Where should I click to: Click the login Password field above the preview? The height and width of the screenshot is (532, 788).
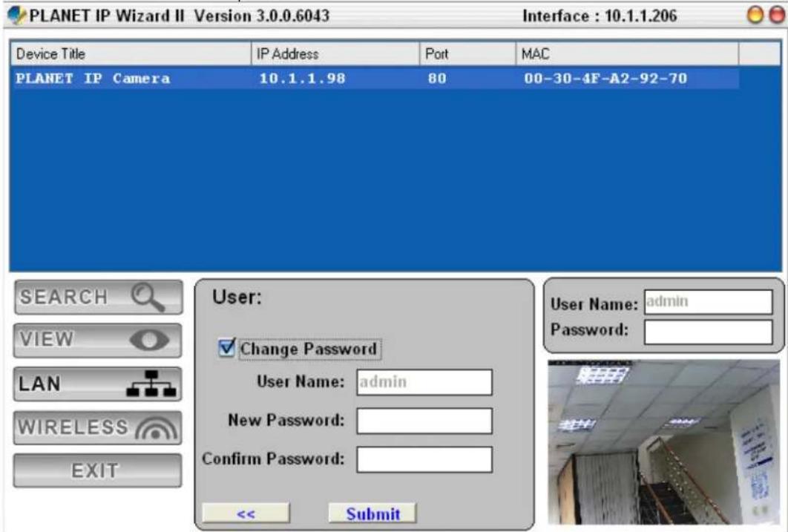tap(708, 332)
